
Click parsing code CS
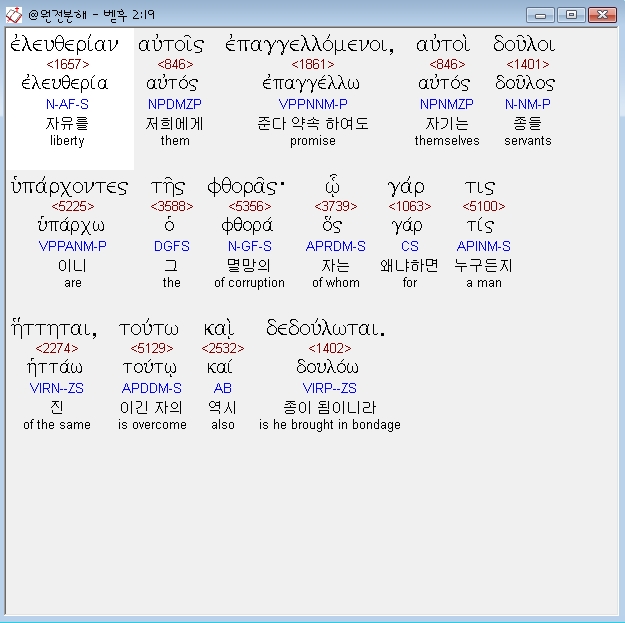(x=410, y=246)
